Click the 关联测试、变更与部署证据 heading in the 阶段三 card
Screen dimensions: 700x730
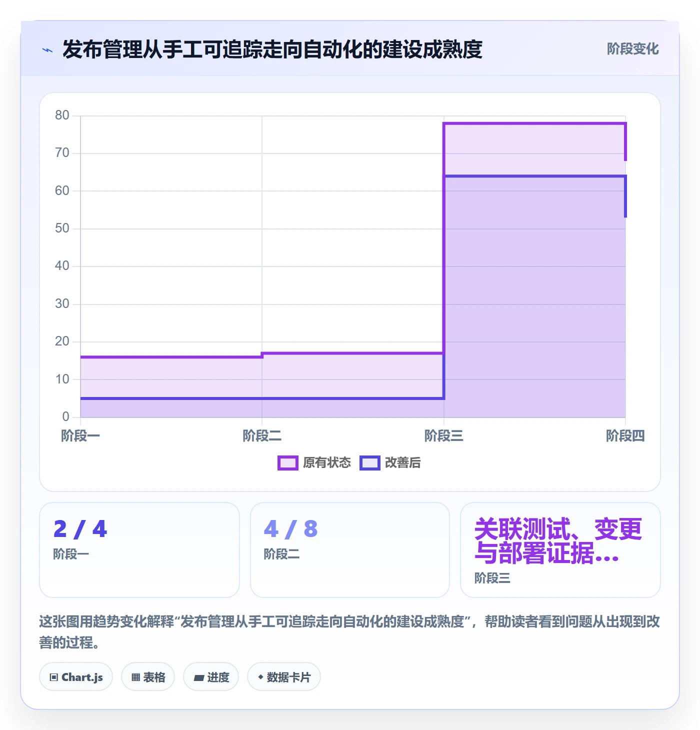(558, 541)
